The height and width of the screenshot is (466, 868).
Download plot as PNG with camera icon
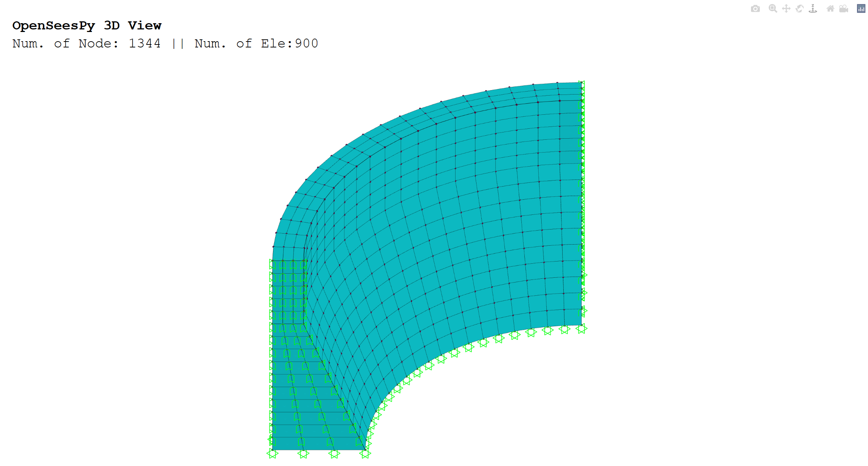[755, 8]
